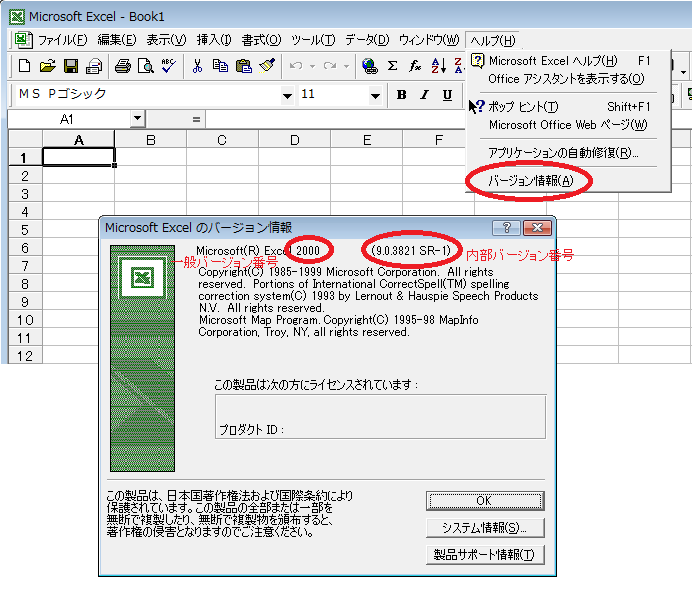692x612 pixels.
Task: Click the dialog's question mark help button
Action: (507, 228)
